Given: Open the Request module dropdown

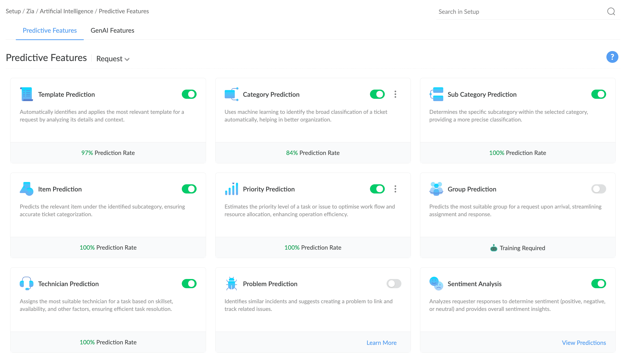Looking at the screenshot, I should coord(113,59).
